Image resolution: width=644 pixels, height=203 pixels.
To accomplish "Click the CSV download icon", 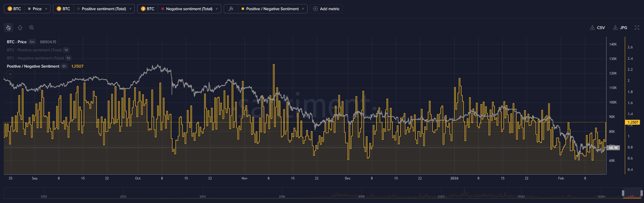I will [592, 28].
